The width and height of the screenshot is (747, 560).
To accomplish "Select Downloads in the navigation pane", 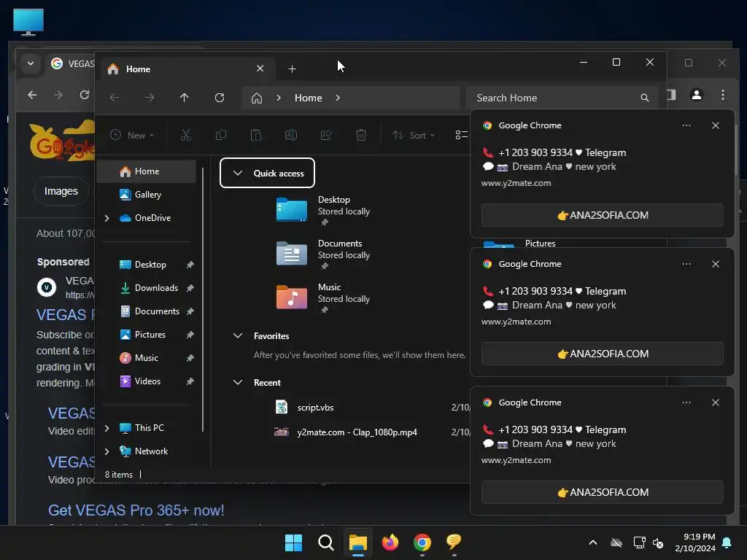I will click(147, 288).
